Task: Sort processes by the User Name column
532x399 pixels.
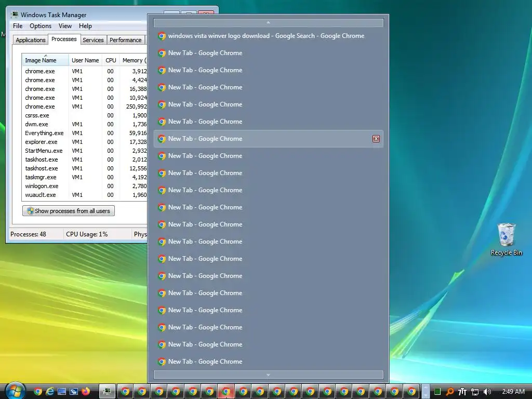Action: tap(85, 60)
